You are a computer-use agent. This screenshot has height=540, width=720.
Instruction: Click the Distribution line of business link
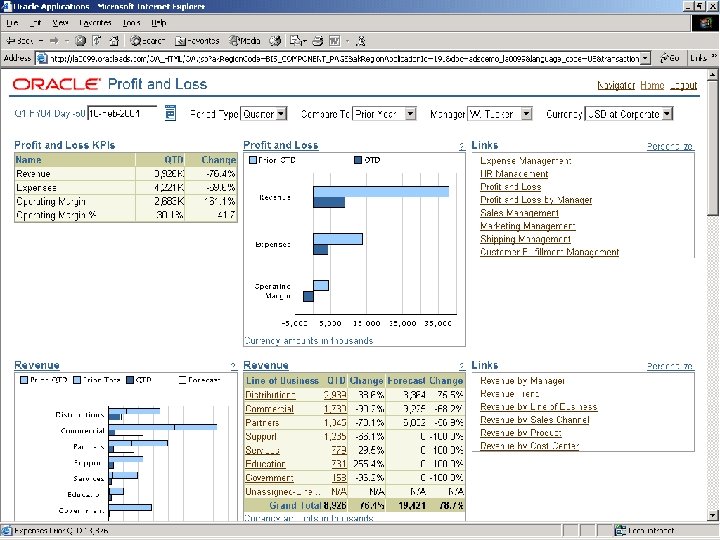click(x=270, y=395)
